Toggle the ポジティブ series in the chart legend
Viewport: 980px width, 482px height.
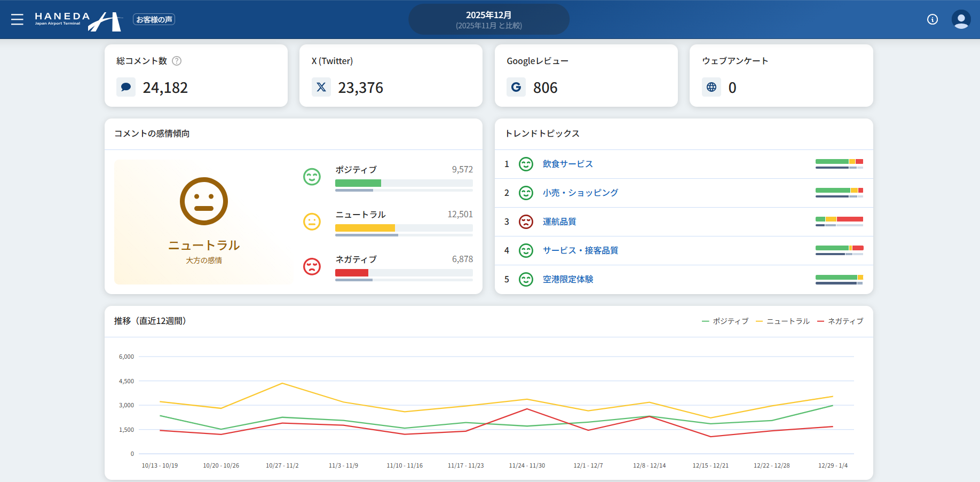(x=728, y=321)
